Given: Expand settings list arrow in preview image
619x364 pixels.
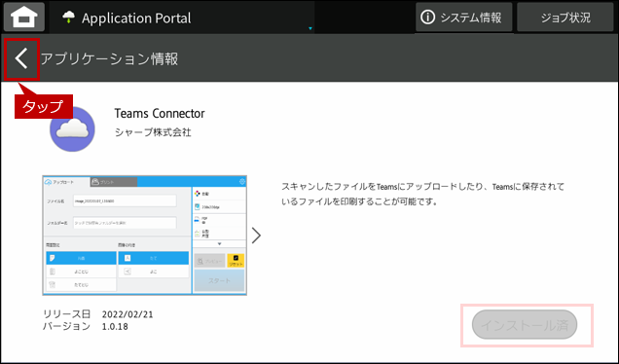Looking at the screenshot, I should pos(220,244).
